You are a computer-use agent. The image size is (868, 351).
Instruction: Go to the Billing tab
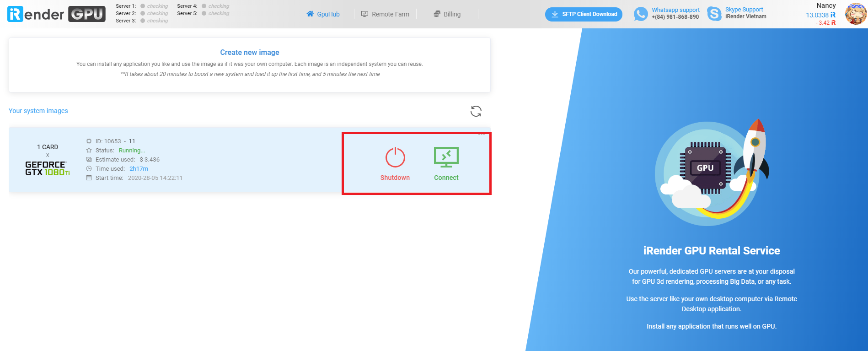pos(447,14)
